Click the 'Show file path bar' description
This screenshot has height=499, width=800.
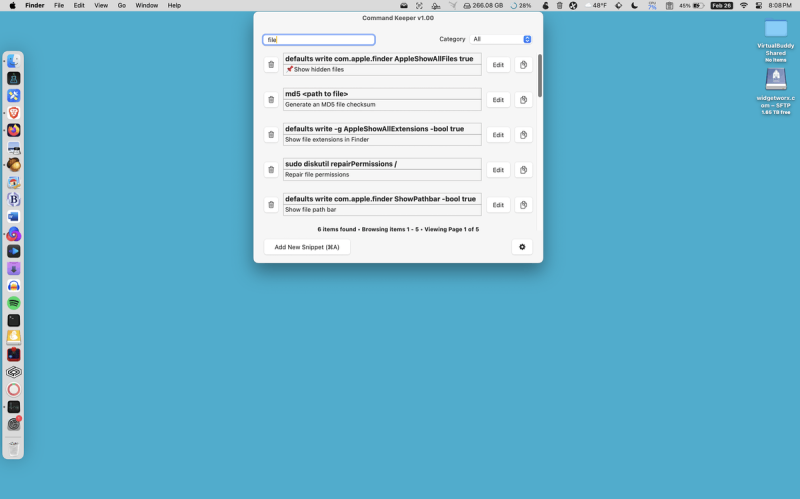[x=382, y=210]
